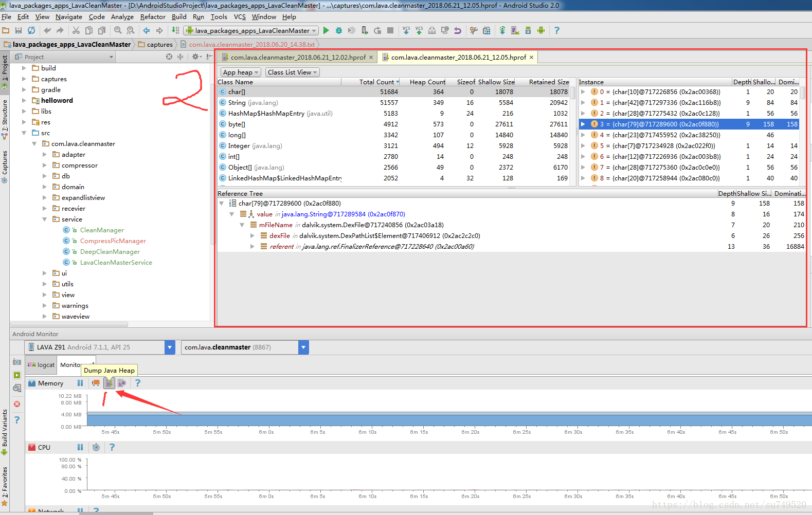Click Save All floppy disk icon
This screenshot has width=812, height=515.
(19, 30)
